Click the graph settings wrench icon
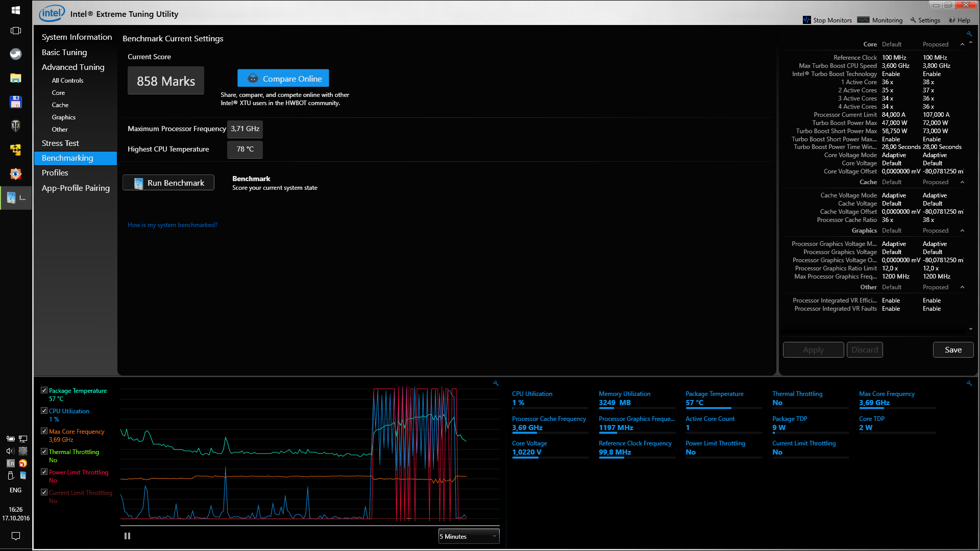 point(496,383)
